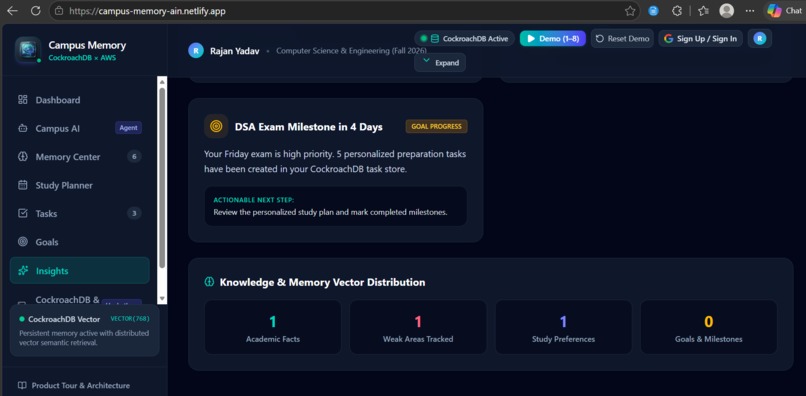This screenshot has height=396, width=806.
Task: Select the Academic Facts card
Action: coord(272,327)
